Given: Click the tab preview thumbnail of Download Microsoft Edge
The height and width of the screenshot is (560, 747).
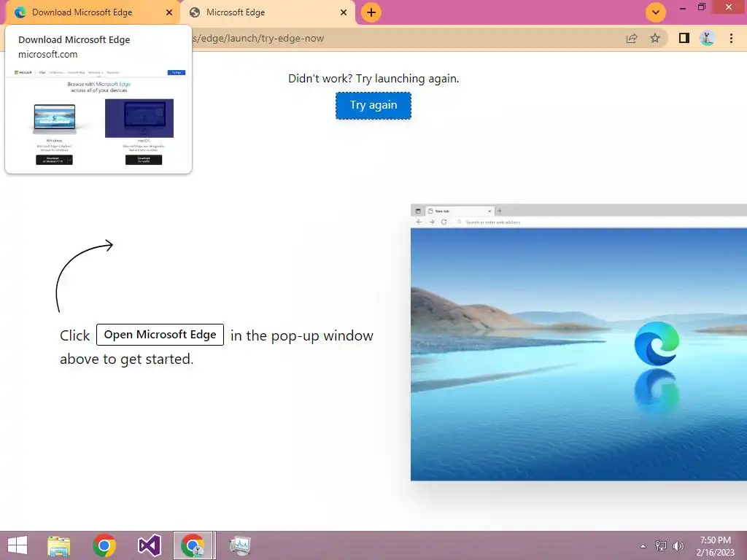Looking at the screenshot, I should pos(98,117).
